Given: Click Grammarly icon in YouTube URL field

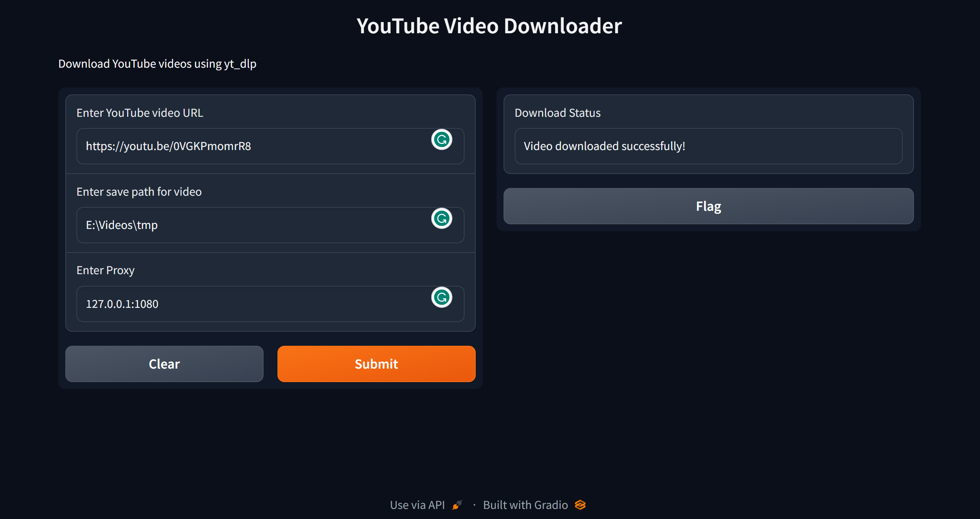Looking at the screenshot, I should point(442,140).
